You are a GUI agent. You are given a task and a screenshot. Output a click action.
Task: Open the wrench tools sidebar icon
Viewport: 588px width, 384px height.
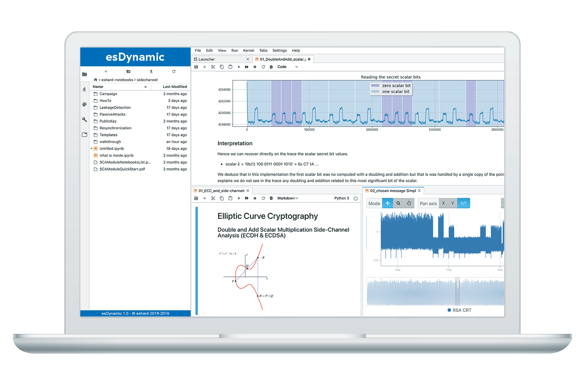84,120
